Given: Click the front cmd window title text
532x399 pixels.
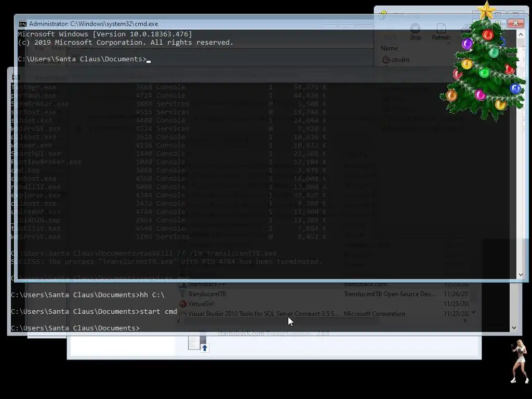Looking at the screenshot, I should coord(94,24).
